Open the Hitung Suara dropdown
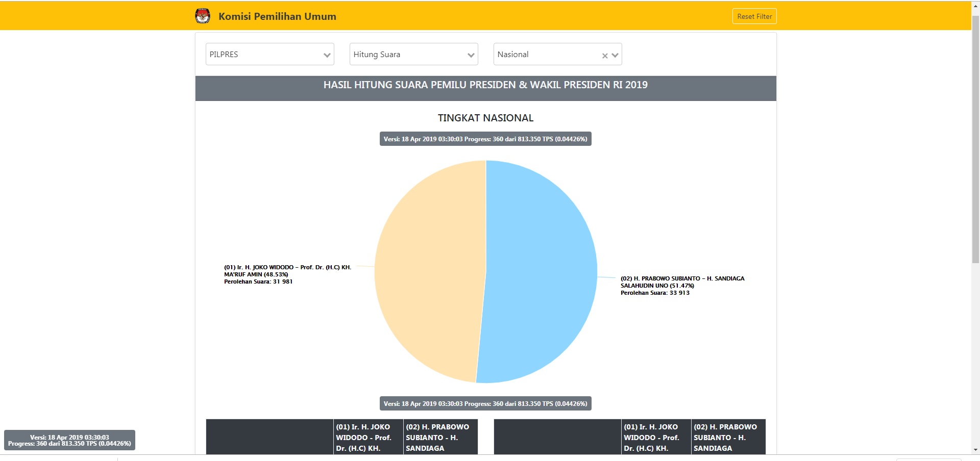The image size is (980, 461). 413,55
